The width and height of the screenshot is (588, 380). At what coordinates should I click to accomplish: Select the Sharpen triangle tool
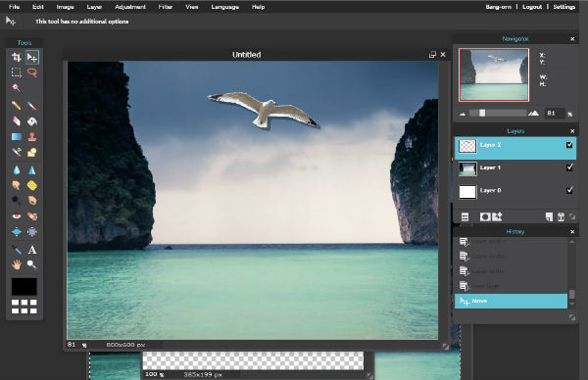click(32, 170)
